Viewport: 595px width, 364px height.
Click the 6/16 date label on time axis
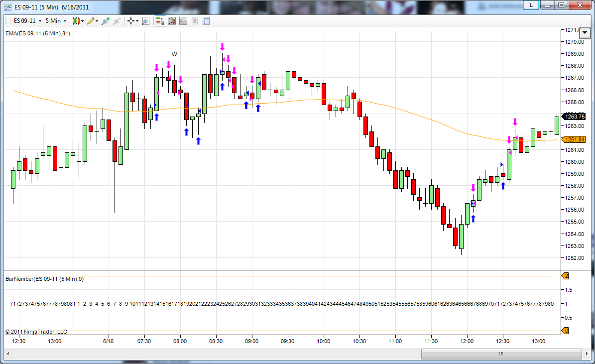[108, 341]
